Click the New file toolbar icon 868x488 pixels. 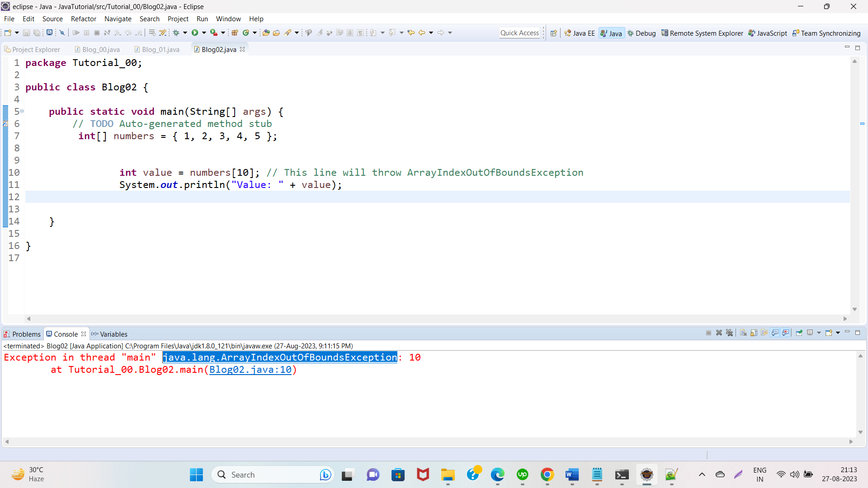tap(8, 33)
